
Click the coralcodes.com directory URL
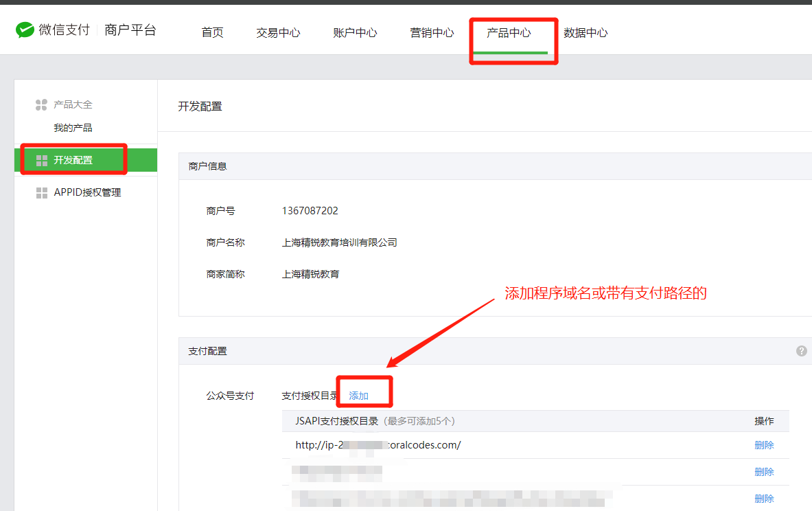click(x=378, y=445)
